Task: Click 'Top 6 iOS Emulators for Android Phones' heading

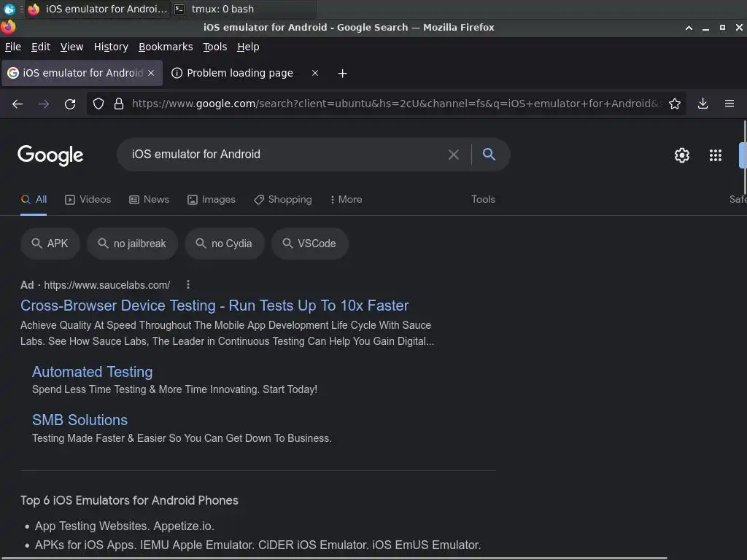Action: click(x=129, y=500)
